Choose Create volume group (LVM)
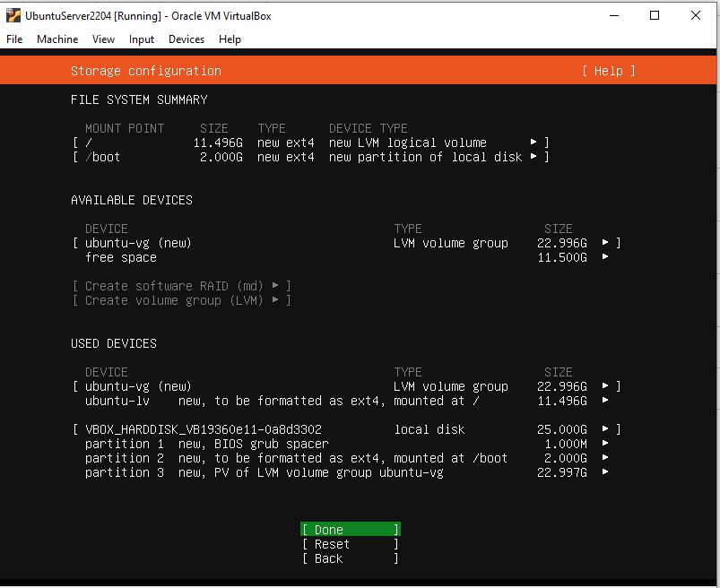Image resolution: width=720 pixels, height=588 pixels. pyautogui.click(x=182, y=300)
